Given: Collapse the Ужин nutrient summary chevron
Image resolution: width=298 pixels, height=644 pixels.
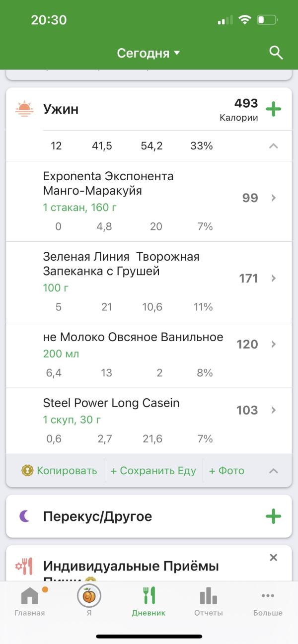Looking at the screenshot, I should click(273, 146).
